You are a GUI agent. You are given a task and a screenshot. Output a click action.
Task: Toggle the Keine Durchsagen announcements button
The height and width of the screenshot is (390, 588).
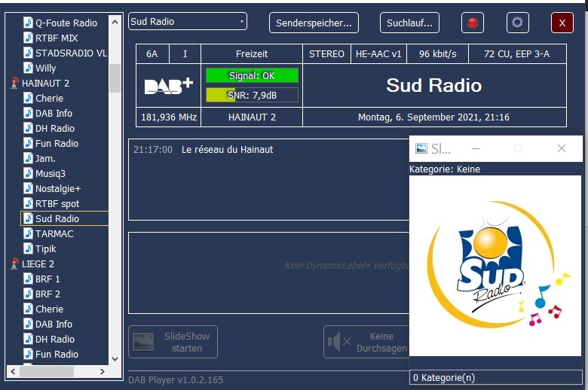367,343
